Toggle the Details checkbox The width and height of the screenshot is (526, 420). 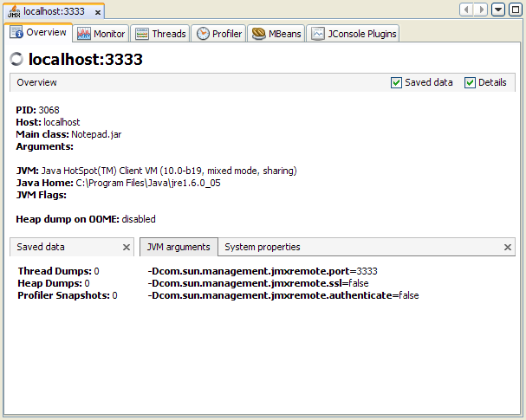(471, 83)
